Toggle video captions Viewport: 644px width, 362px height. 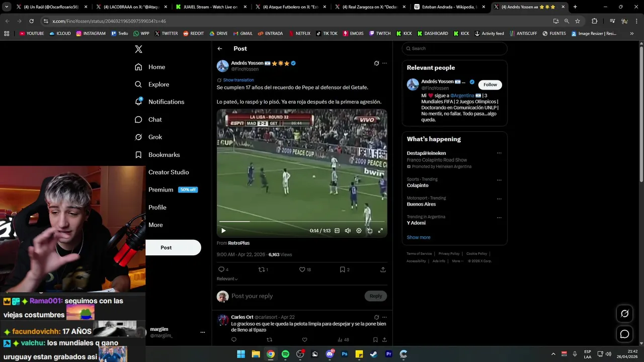[337, 231]
